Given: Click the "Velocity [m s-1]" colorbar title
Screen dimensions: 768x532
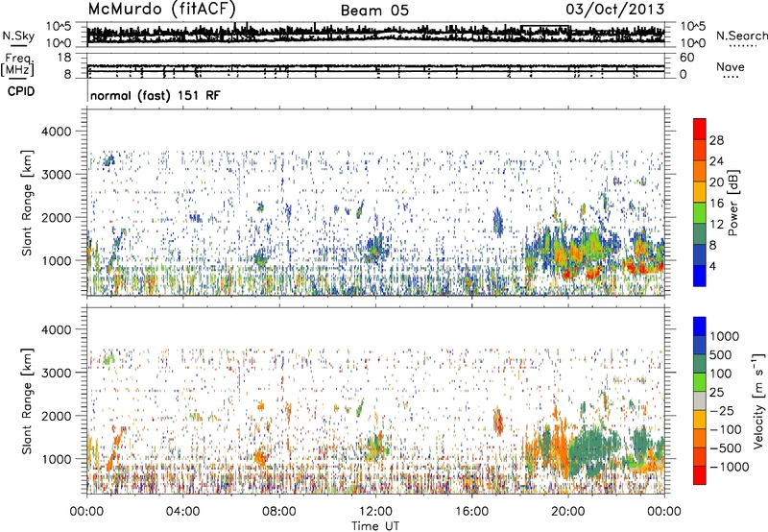Looking at the screenshot, I should click(x=758, y=400).
